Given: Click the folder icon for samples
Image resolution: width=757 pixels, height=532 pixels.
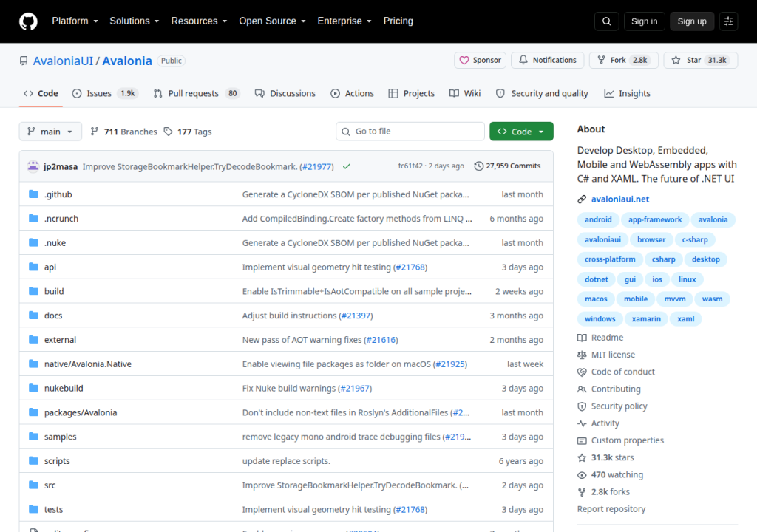Looking at the screenshot, I should tap(33, 437).
